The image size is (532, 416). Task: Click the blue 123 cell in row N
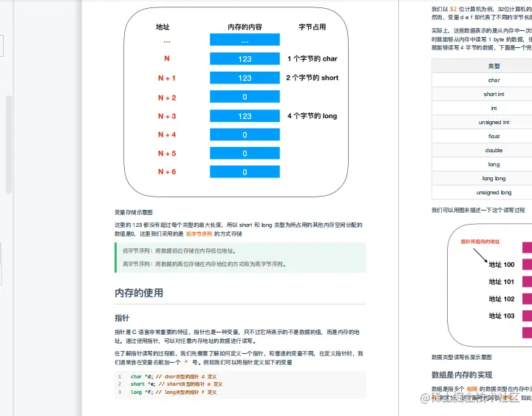[245, 58]
